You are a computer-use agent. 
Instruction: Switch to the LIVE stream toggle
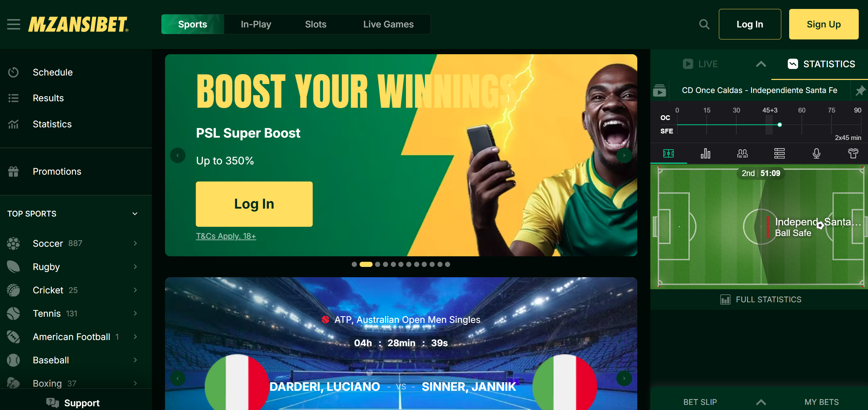[x=700, y=64]
